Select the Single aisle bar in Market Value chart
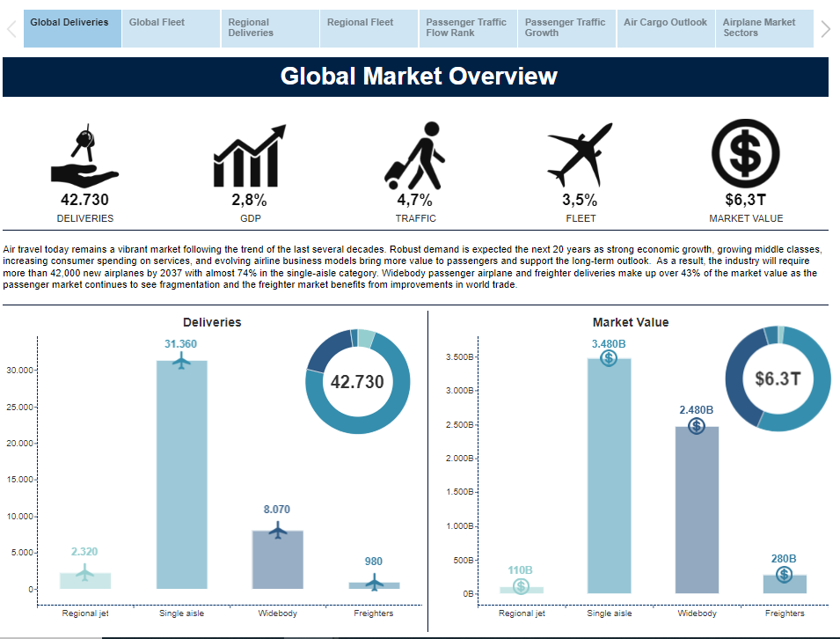Viewport: 840px width, 639px height. tap(609, 475)
